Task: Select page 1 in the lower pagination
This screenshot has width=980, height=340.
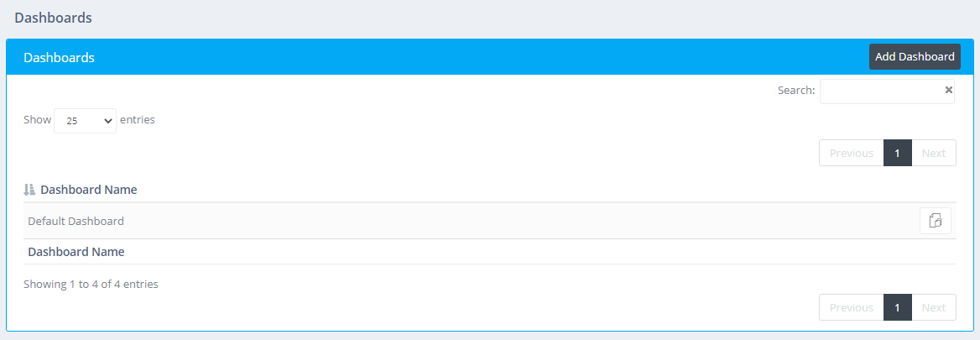Action: coord(897,307)
